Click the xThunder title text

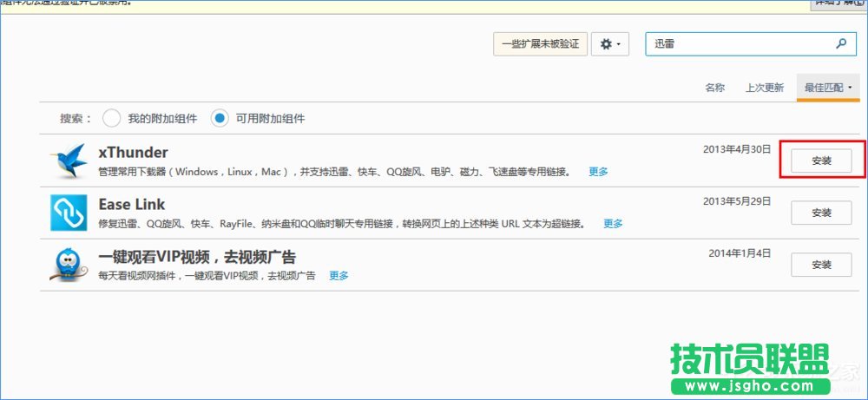(x=133, y=152)
